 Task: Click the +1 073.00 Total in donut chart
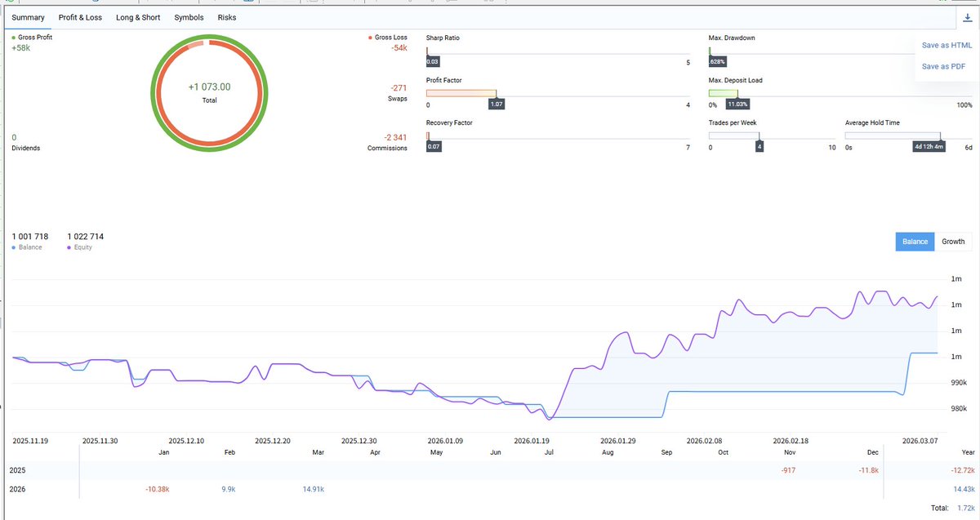[x=209, y=87]
